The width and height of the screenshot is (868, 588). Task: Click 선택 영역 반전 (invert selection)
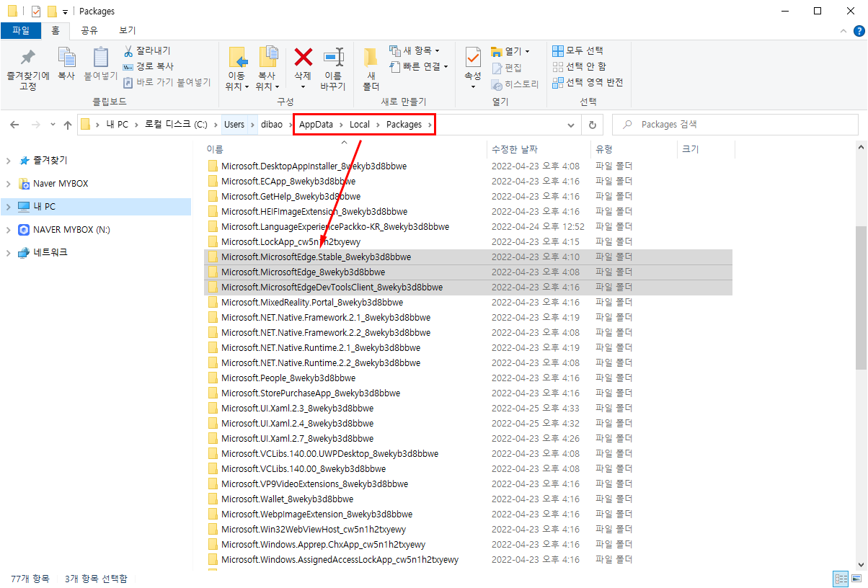point(587,82)
